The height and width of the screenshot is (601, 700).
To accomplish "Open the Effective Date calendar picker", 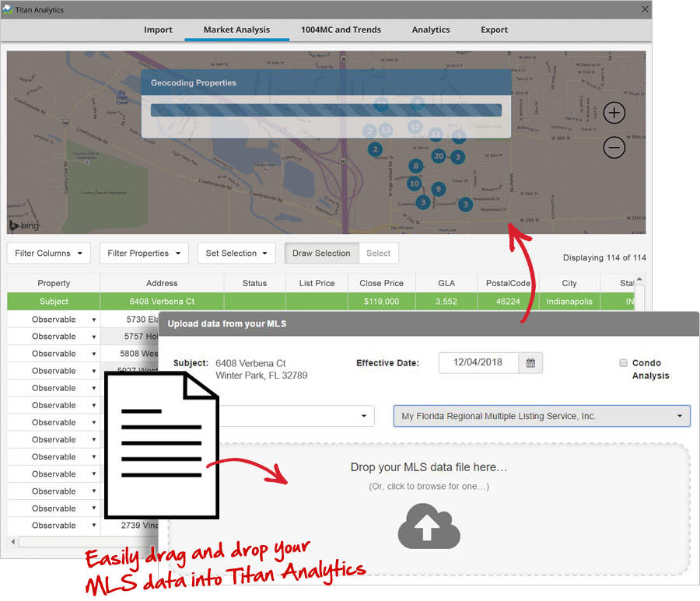I will point(530,363).
